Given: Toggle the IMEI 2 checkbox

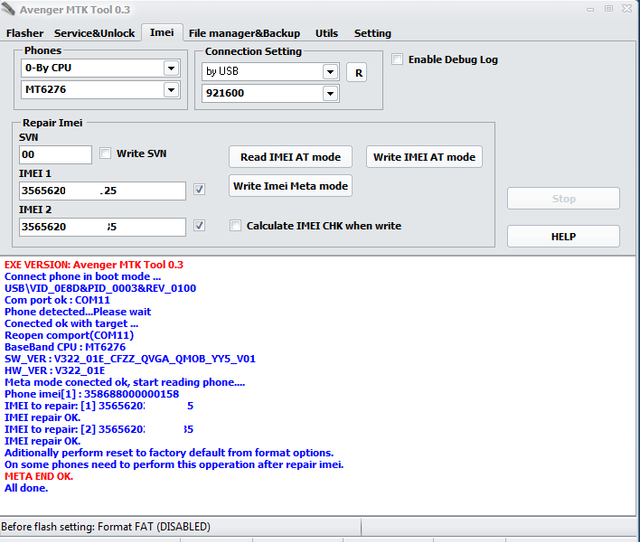Looking at the screenshot, I should (199, 225).
